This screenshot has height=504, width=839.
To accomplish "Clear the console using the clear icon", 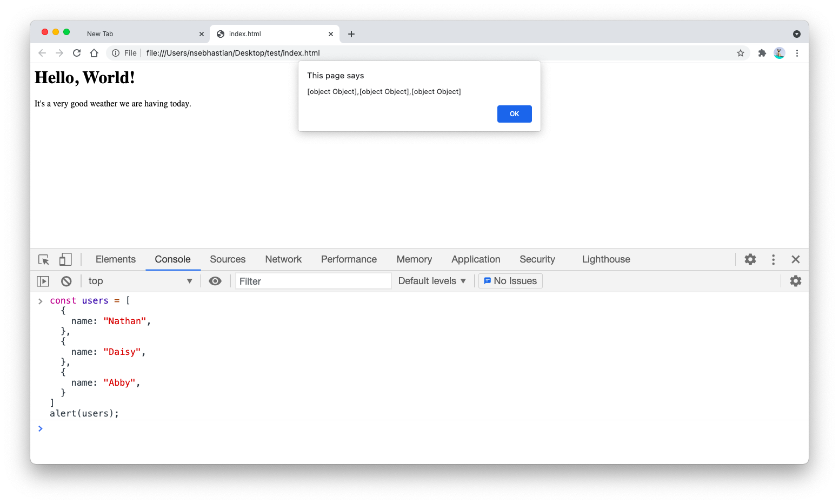I will 66,281.
